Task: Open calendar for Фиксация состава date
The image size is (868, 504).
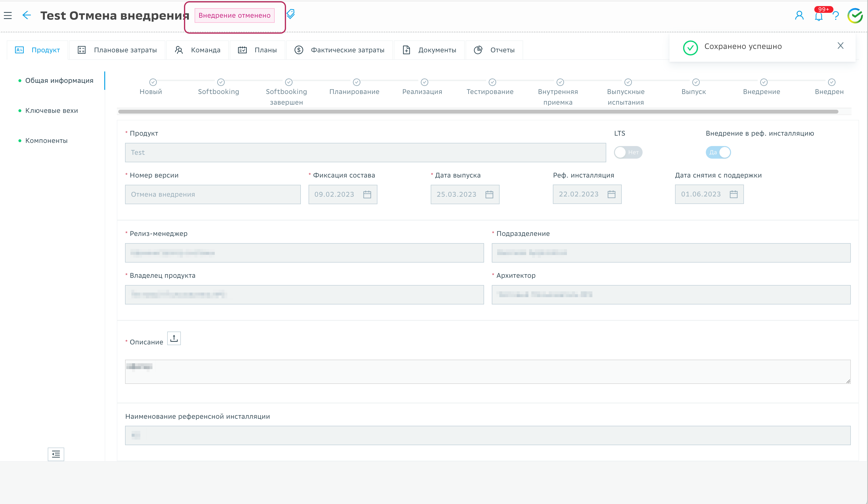Action: [367, 194]
